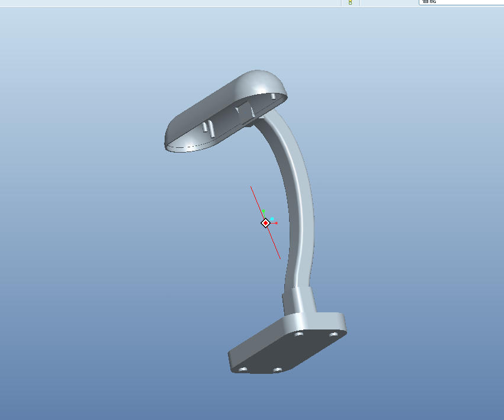This screenshot has height=420, width=504.
Task: Select the lamp shade of the model
Action: (225, 111)
